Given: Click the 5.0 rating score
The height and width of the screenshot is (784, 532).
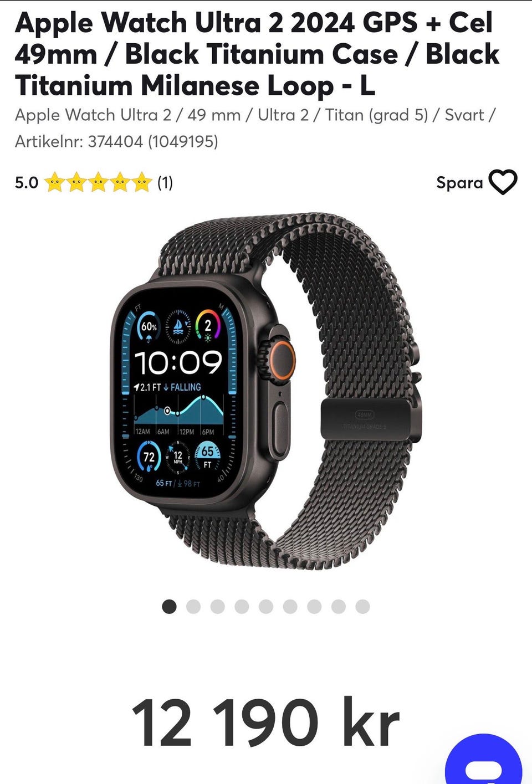Looking at the screenshot, I should 27,183.
